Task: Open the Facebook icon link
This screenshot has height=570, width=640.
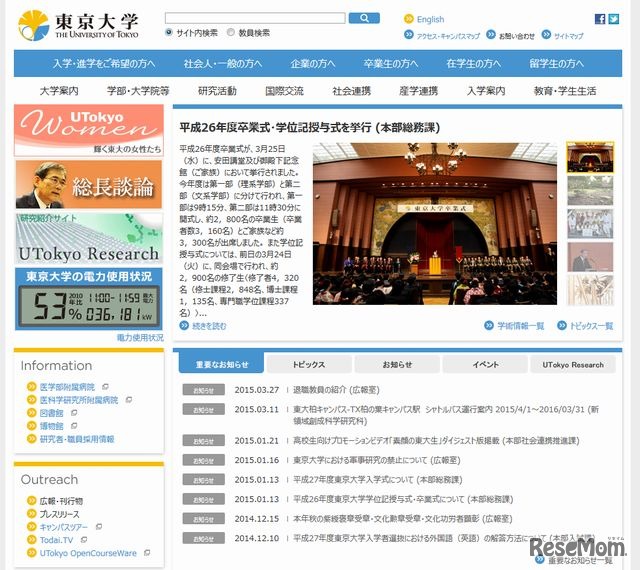Action: point(600,19)
